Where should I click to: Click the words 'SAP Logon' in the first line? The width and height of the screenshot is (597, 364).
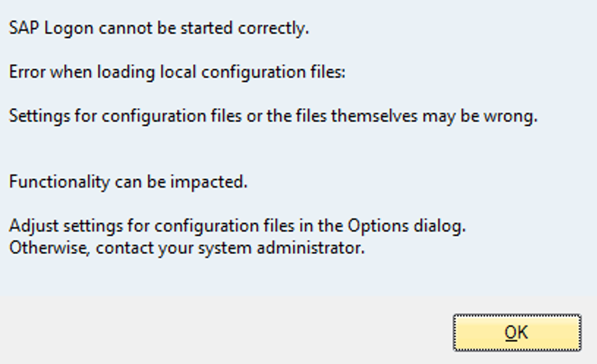pyautogui.click(x=51, y=29)
